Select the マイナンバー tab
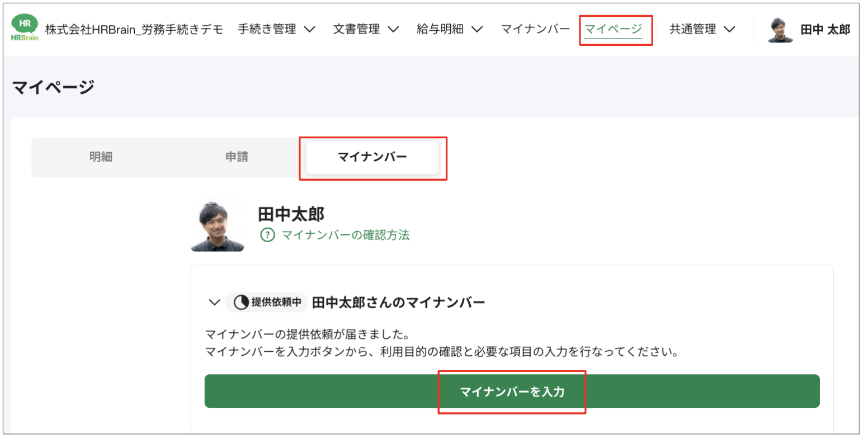The image size is (868, 443). point(372,158)
